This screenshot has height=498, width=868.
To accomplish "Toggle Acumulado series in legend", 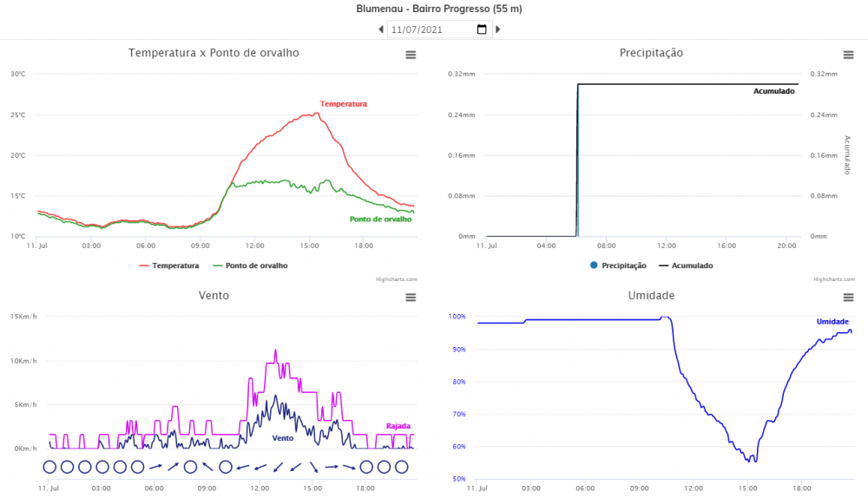I will pyautogui.click(x=685, y=265).
